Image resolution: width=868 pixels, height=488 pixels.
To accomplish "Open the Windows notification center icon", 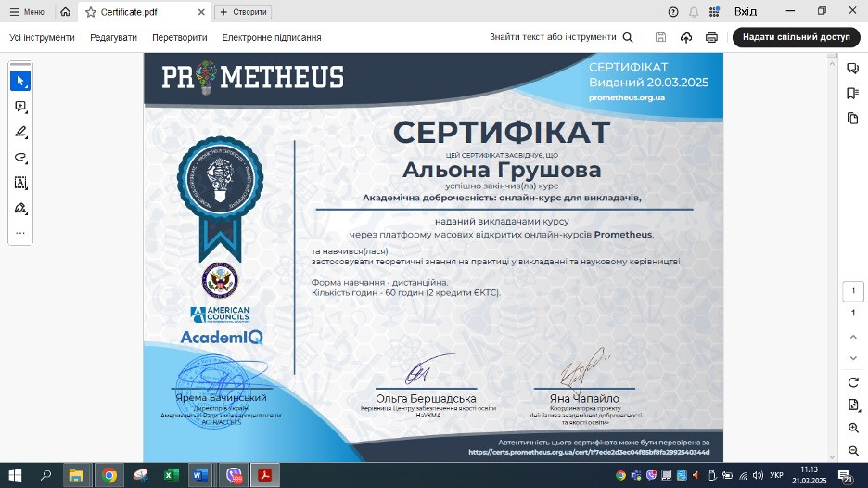I will pos(846,475).
